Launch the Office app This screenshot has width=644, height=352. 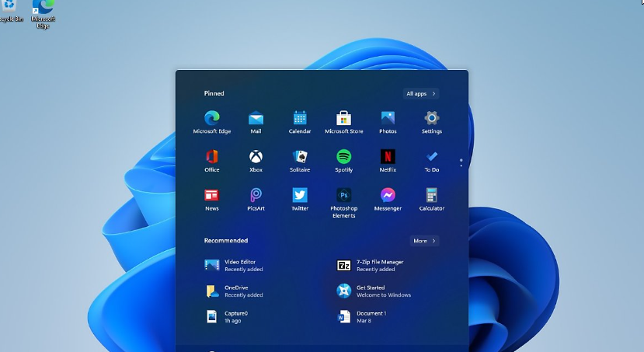pyautogui.click(x=212, y=161)
